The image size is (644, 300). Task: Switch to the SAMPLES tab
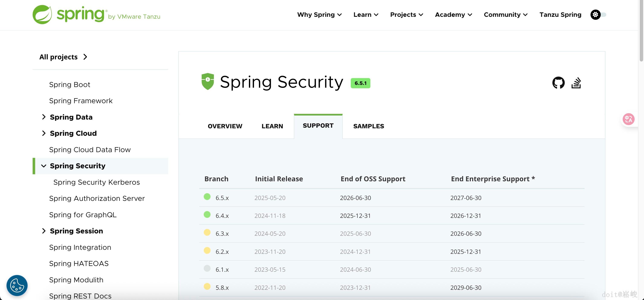(x=368, y=126)
